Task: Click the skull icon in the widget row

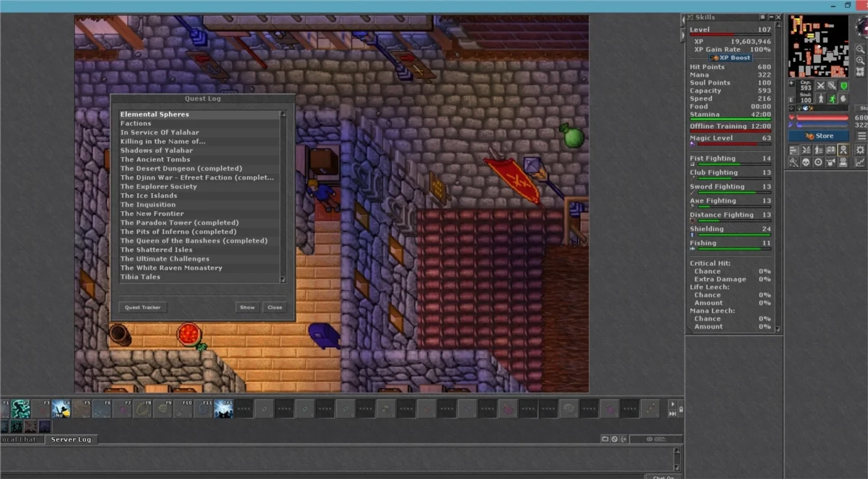Action: click(x=806, y=162)
